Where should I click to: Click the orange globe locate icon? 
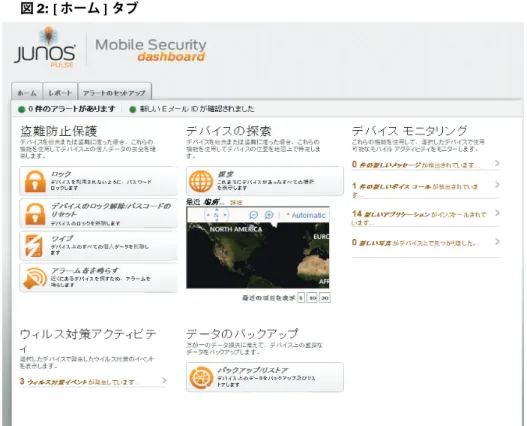click(x=201, y=181)
